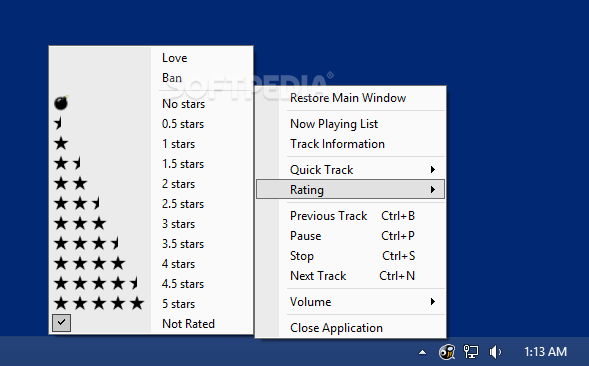Click the bomb icon for No stars
Viewport: 589px width, 366px height.
click(x=61, y=103)
